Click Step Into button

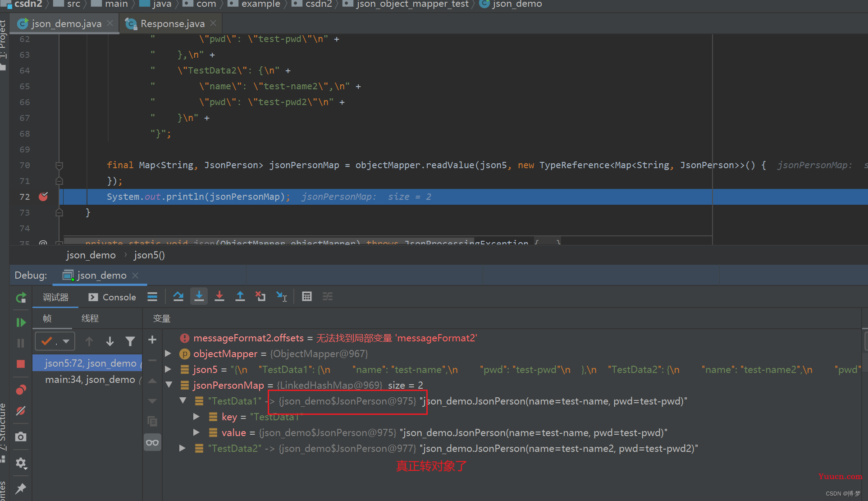click(199, 296)
